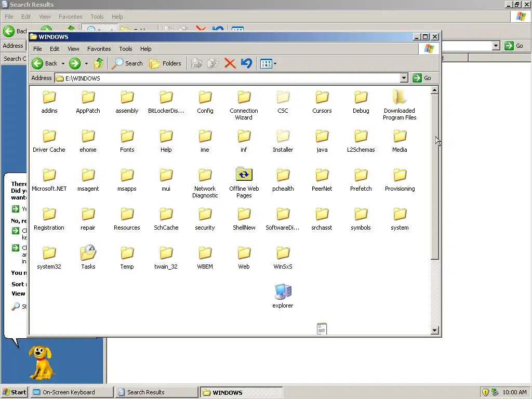Screen dimensions: 532x399
Task: Open Tools menu in WINDOWS window
Action: click(x=126, y=49)
